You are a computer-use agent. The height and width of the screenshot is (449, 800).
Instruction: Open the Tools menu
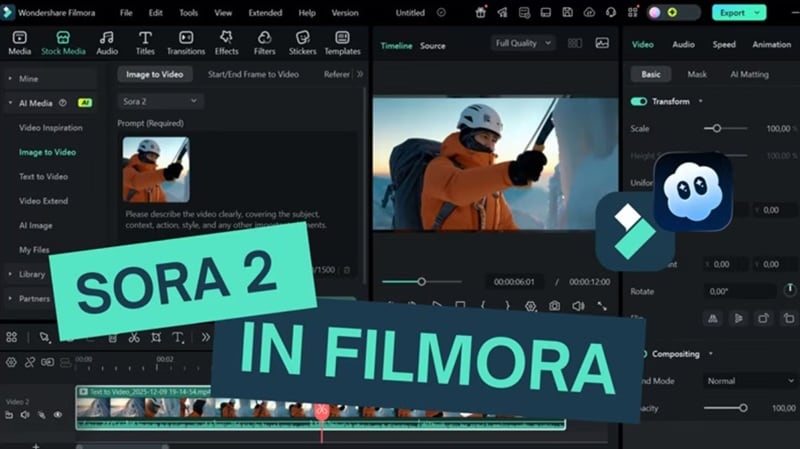[x=188, y=13]
